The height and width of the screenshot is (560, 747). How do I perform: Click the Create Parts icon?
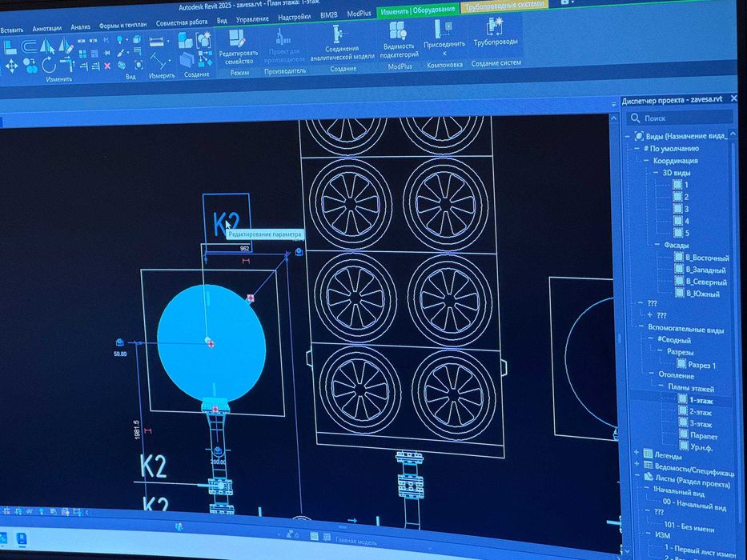[187, 60]
